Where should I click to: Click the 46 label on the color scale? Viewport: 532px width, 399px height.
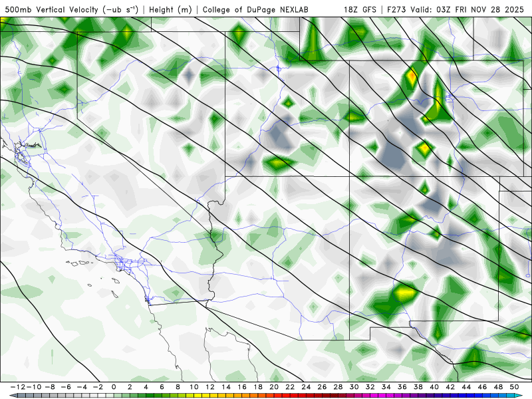coord(482,387)
